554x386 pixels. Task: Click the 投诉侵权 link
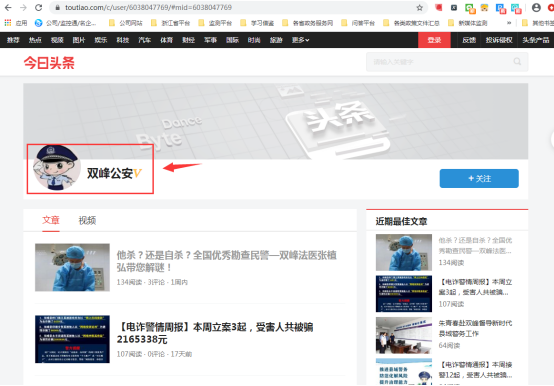click(499, 40)
